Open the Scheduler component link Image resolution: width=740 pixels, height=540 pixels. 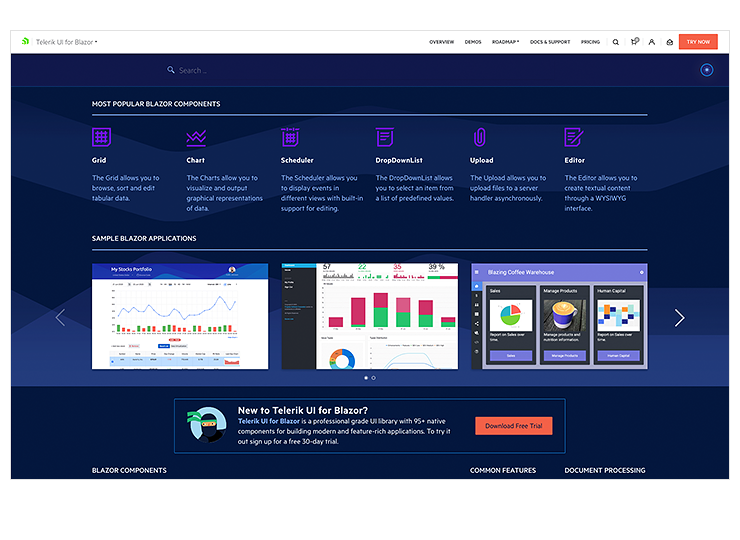(297, 160)
